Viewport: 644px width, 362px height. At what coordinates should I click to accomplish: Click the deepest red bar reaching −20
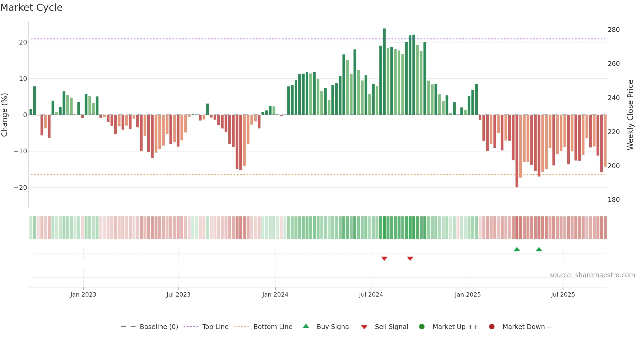pos(517,151)
